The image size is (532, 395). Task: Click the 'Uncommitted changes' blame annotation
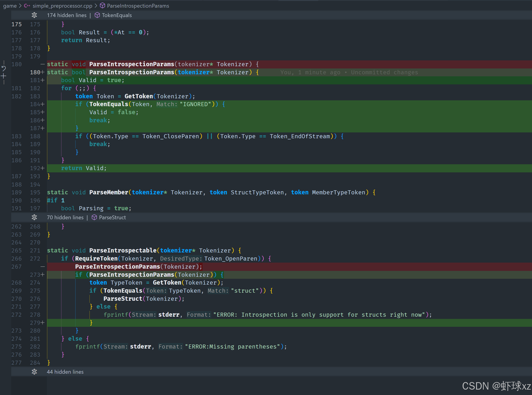(x=384, y=72)
